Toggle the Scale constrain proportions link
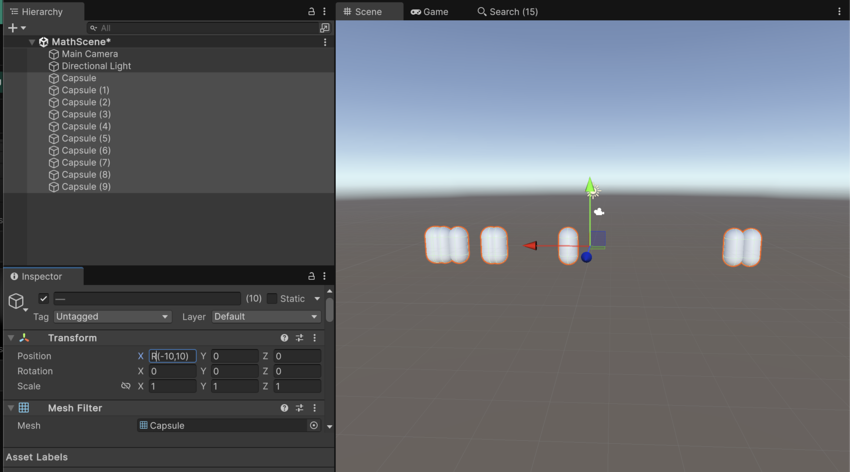Viewport: 850px width, 472px height. click(125, 386)
